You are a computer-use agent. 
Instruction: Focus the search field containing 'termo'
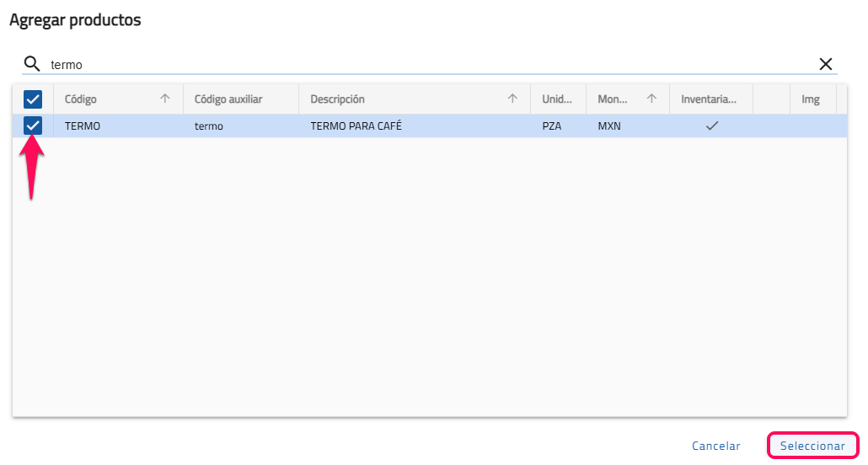(x=421, y=64)
